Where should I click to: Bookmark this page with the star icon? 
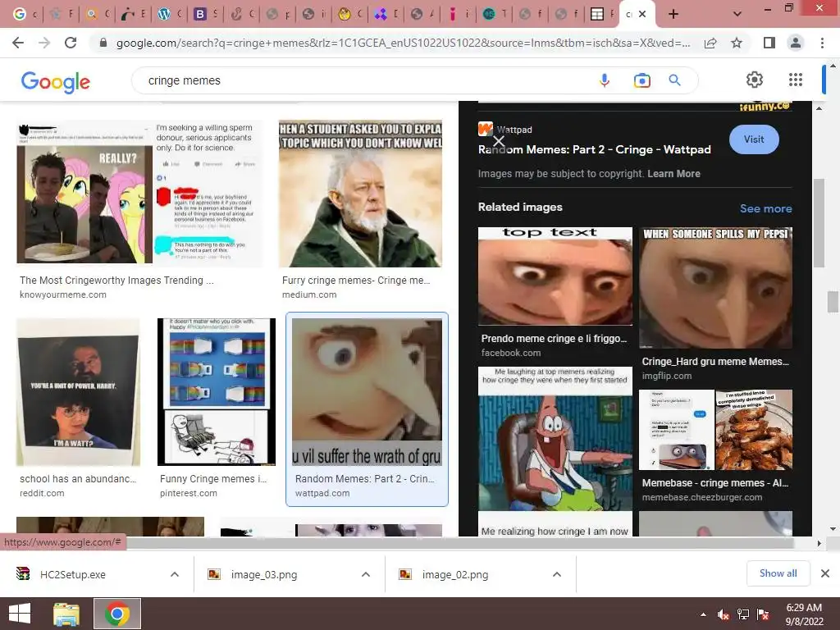[x=737, y=43]
